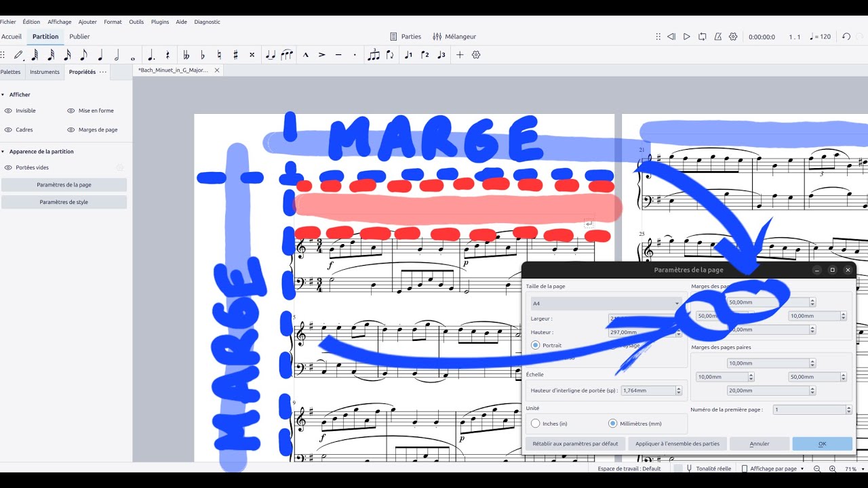868x488 pixels.
Task: Add a slur to selected notes
Action: tap(287, 55)
